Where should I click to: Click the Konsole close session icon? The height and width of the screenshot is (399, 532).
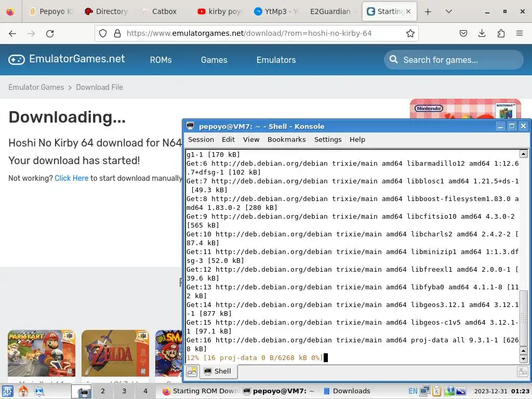pyautogui.click(x=522, y=371)
